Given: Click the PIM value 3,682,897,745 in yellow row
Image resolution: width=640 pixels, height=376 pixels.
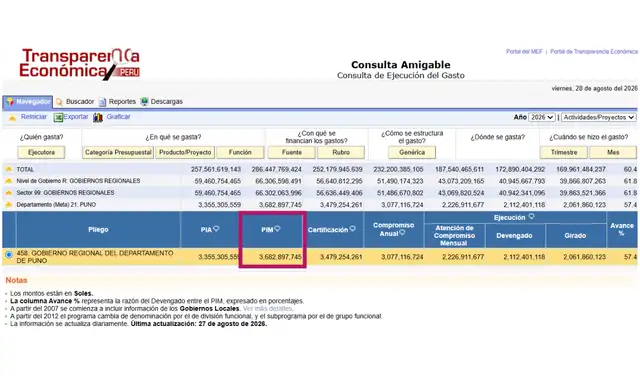Looking at the screenshot, I should pos(280,257).
